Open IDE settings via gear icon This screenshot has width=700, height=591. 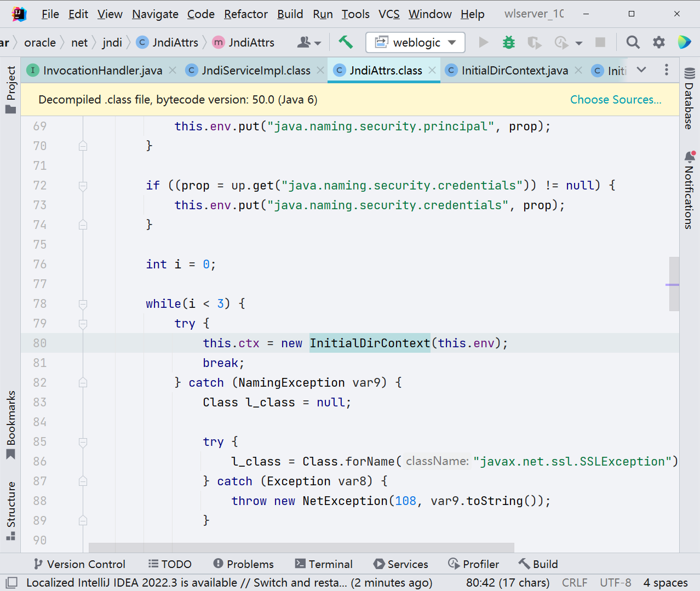point(658,42)
